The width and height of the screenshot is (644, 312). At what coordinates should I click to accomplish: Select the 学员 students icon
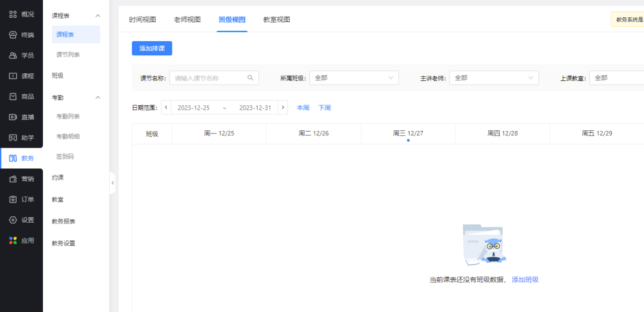click(x=13, y=55)
